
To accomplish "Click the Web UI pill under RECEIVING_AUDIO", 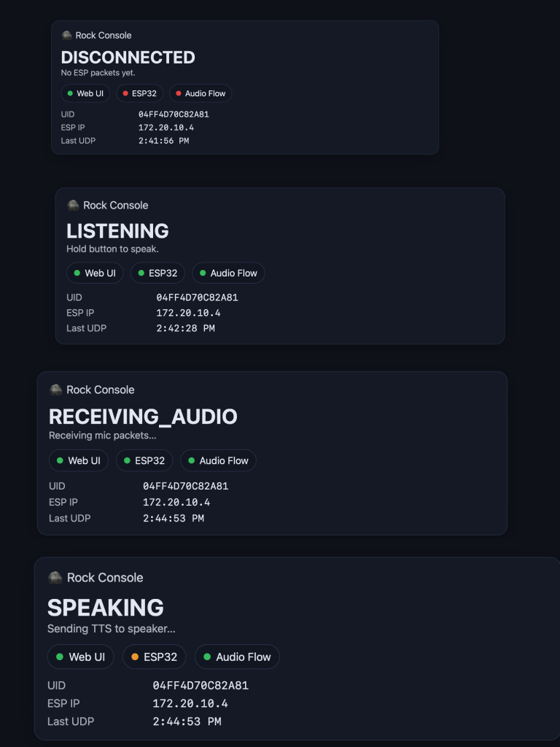I will coord(78,460).
